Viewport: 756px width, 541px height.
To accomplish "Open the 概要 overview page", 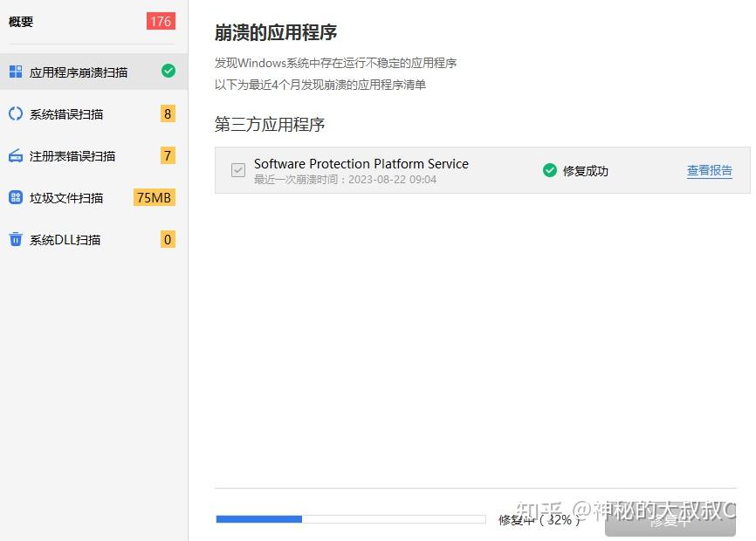I will pos(21,22).
